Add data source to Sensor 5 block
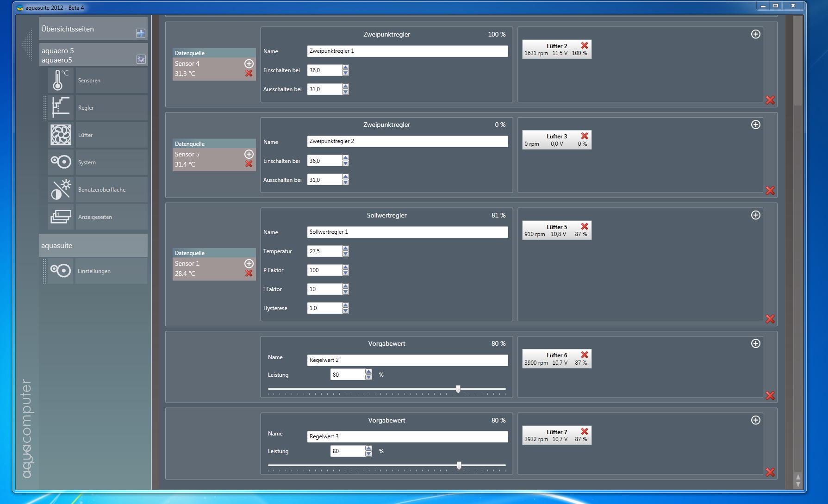 pyautogui.click(x=249, y=154)
